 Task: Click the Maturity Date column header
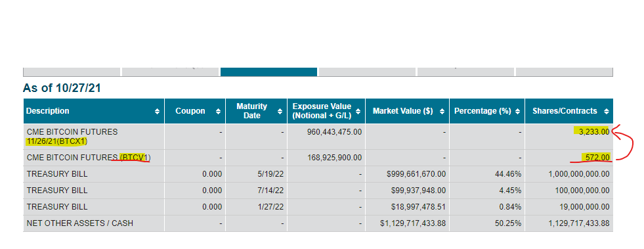[256, 111]
